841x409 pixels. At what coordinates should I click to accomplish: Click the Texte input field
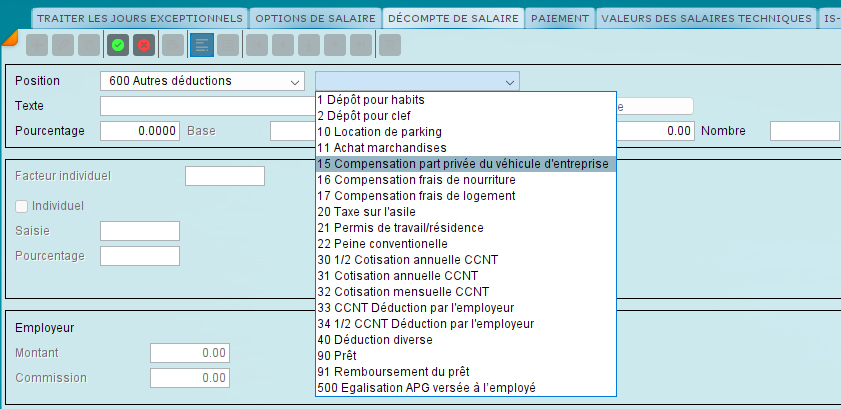(208, 106)
